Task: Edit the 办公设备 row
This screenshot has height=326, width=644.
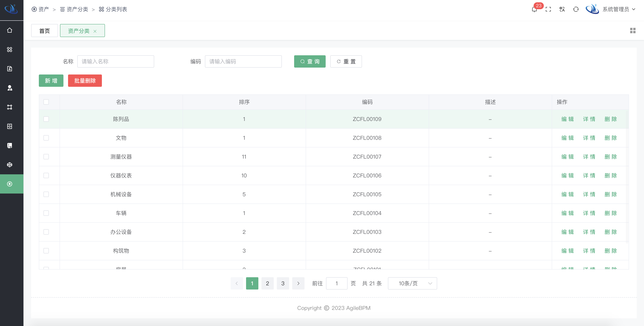Action: click(x=567, y=232)
